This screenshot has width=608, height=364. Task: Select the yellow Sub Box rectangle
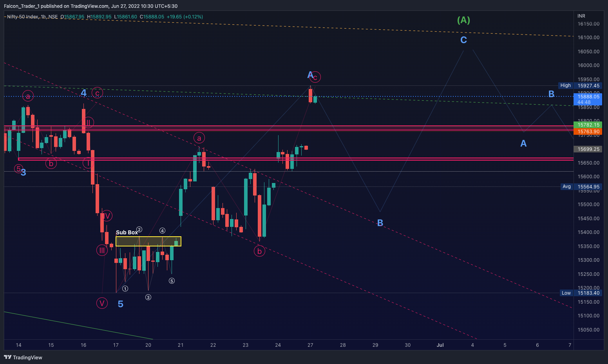click(x=148, y=241)
